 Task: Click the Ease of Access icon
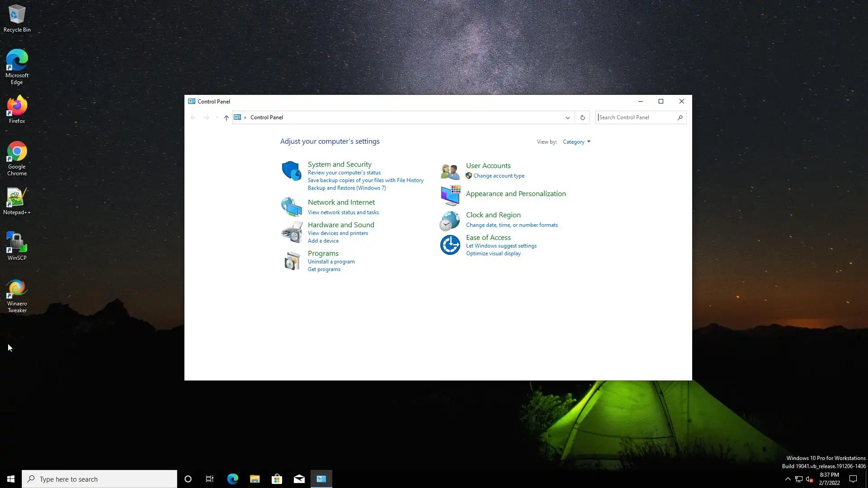click(450, 245)
